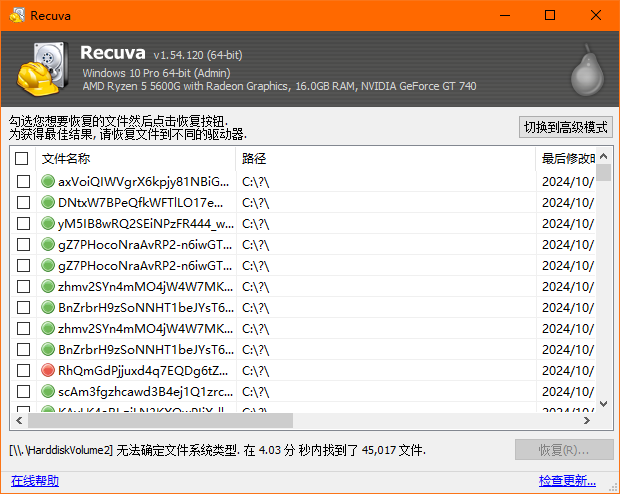
Task: Click the 2024/10/ date in the scAm3fgzhcawd row
Action: point(568,392)
